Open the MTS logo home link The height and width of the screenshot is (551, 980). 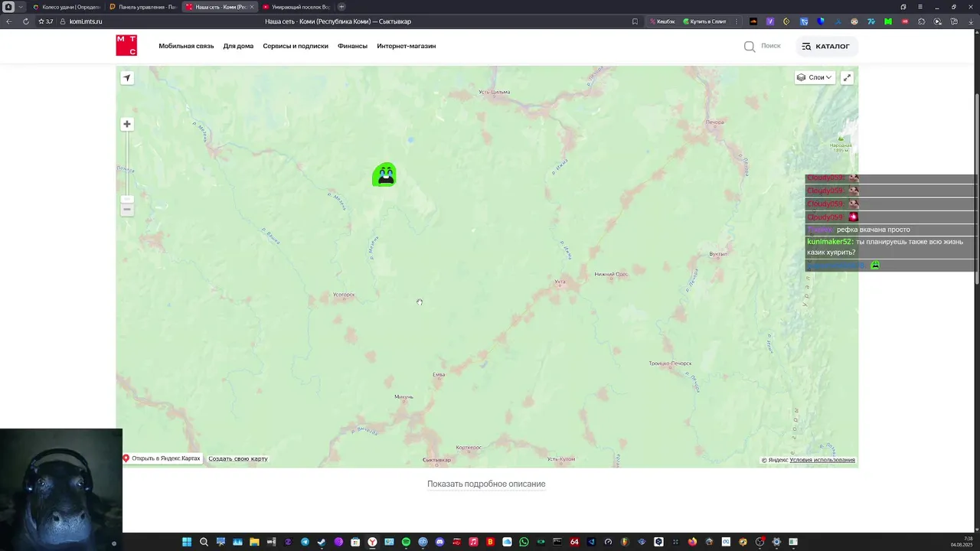126,46
